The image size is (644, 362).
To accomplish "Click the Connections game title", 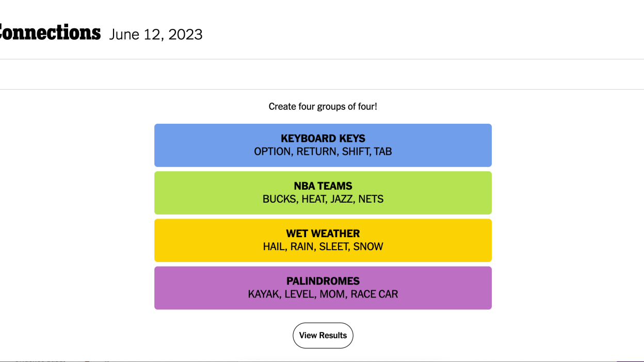I will pyautogui.click(x=49, y=33).
